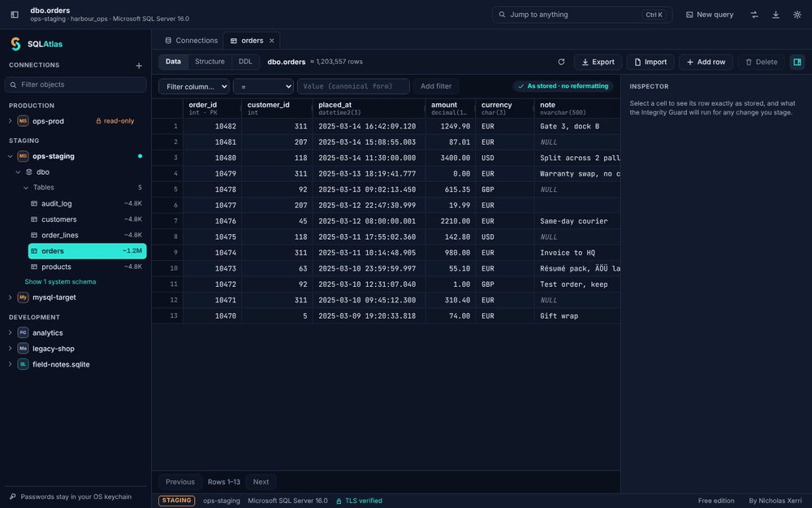Click the dbo schema stack icon
The height and width of the screenshot is (508, 812).
(x=29, y=172)
